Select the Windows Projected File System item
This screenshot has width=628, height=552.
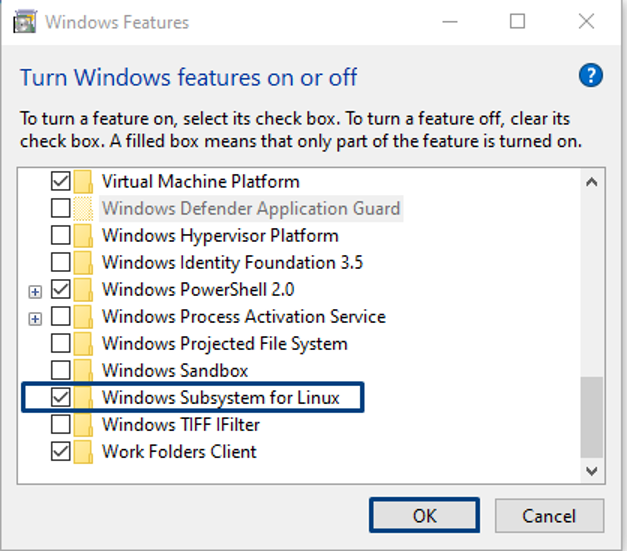point(225,344)
